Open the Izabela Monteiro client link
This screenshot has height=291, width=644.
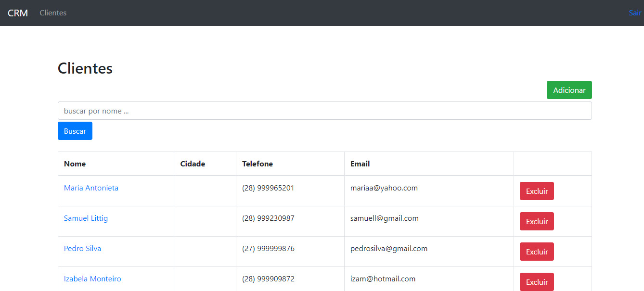pyautogui.click(x=92, y=279)
